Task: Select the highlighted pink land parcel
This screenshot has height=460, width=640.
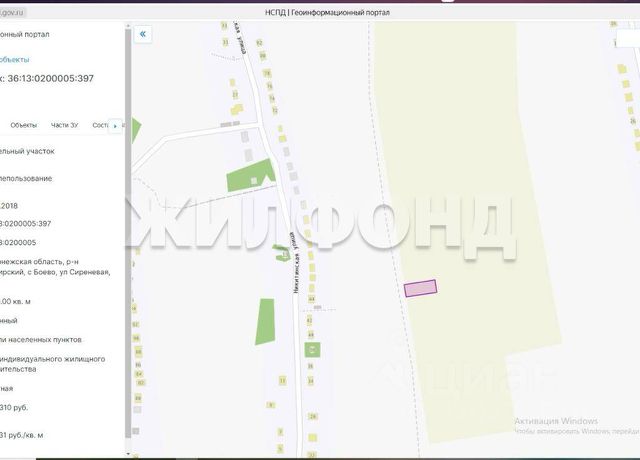Action: tap(420, 288)
